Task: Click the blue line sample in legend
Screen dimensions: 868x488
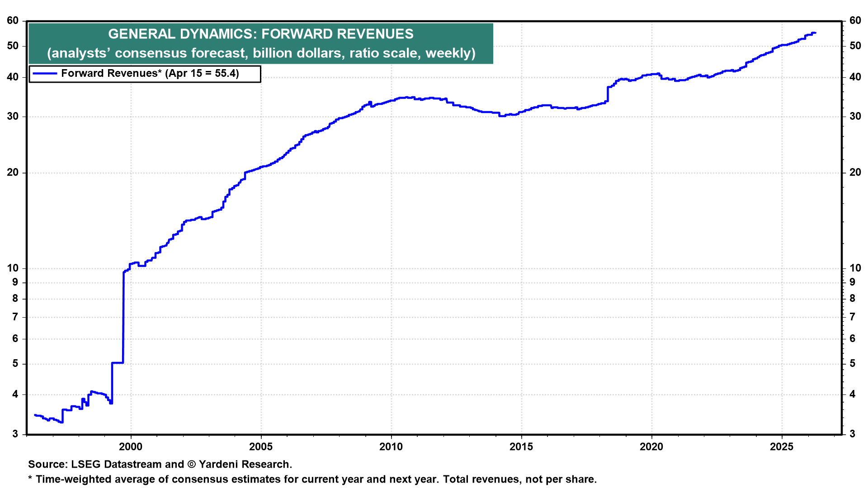Action: pos(45,74)
